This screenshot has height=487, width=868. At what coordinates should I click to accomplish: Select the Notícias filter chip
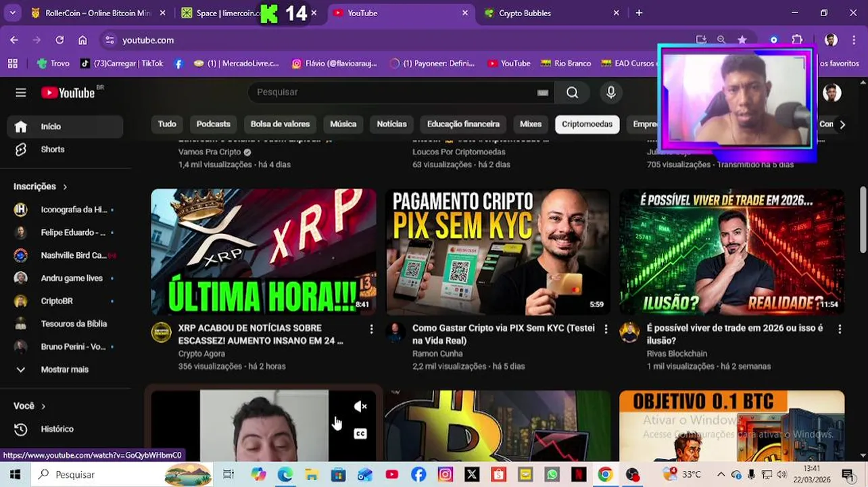click(391, 124)
